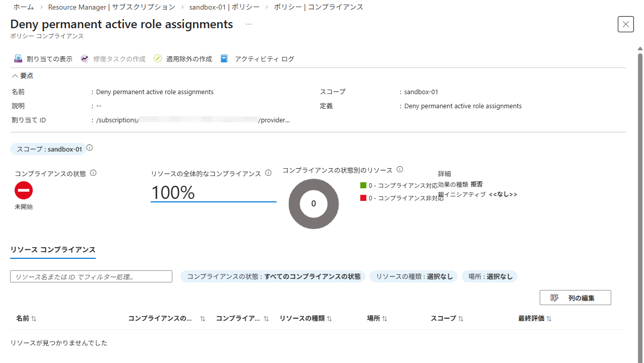Open the 場所: 選択なし filter
Screen dimensions: 644x363
[489, 276]
